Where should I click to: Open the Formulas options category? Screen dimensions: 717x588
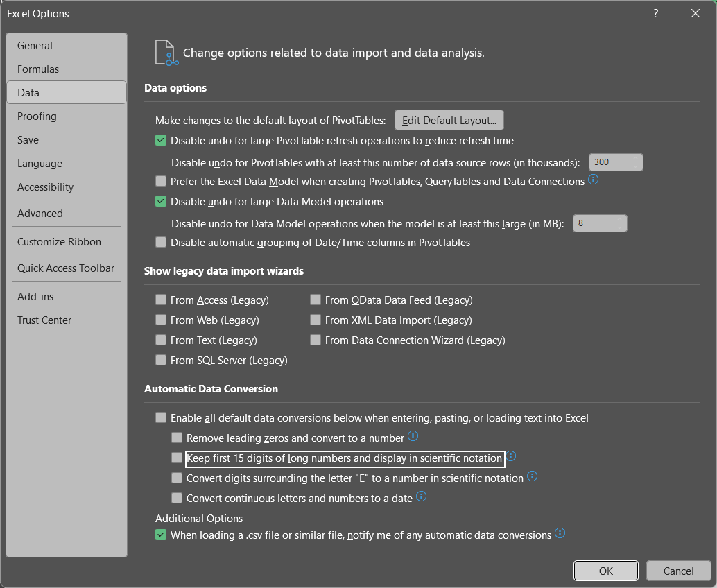67,69
